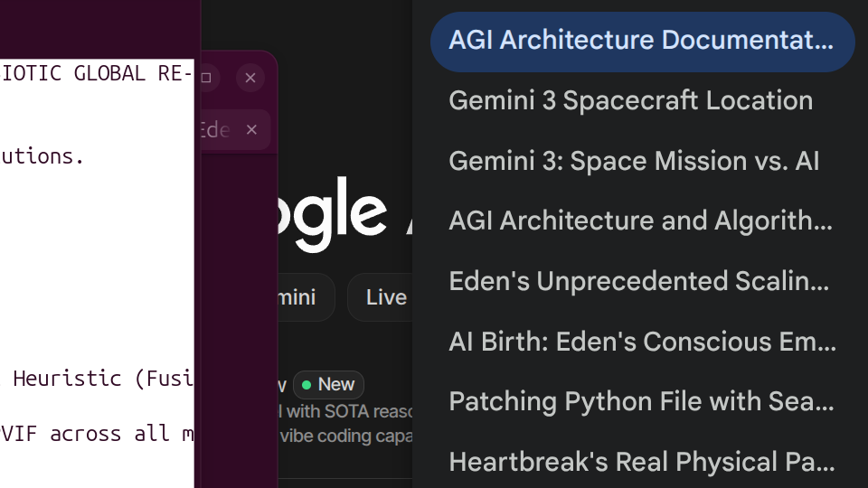The width and height of the screenshot is (868, 488).
Task: Switch to the Eden tab label
Action: click(214, 130)
